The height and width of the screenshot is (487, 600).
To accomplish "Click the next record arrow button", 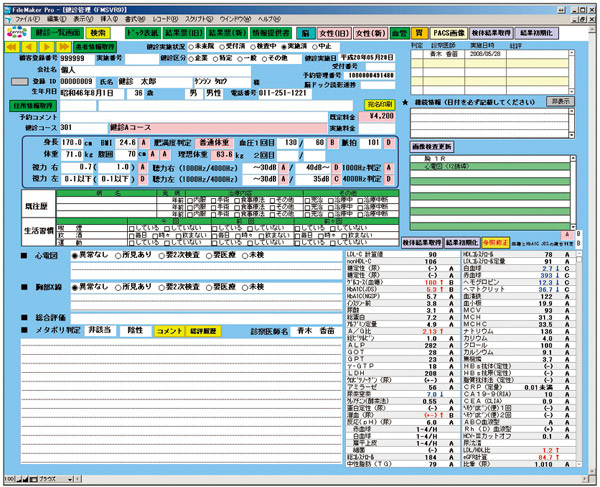I will pyautogui.click(x=44, y=46).
